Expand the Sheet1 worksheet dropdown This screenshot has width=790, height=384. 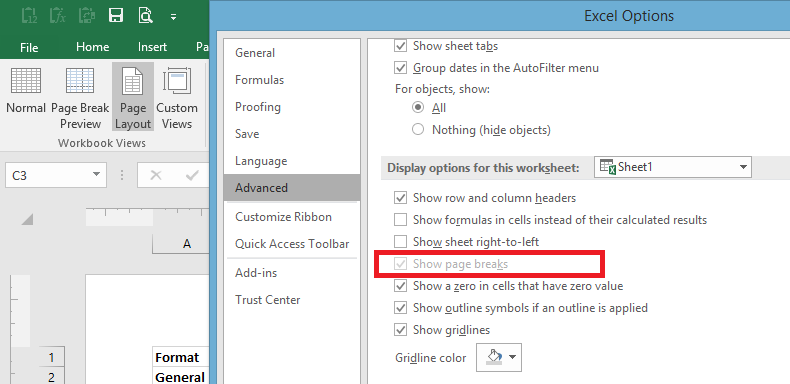743,167
